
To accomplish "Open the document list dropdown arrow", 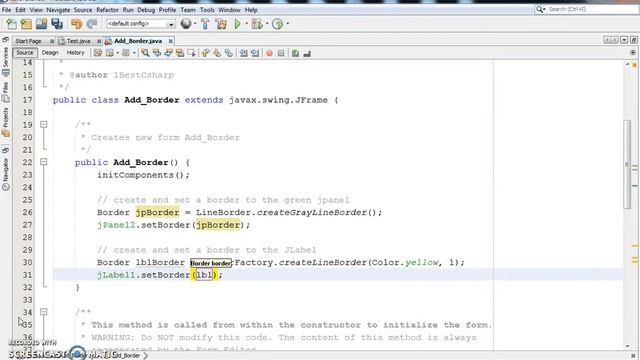I will pos(624,40).
